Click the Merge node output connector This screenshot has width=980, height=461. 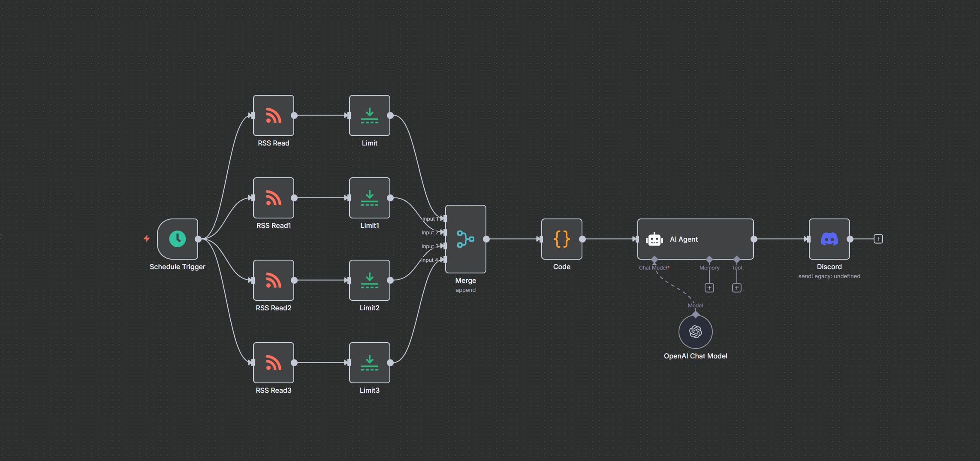click(486, 239)
